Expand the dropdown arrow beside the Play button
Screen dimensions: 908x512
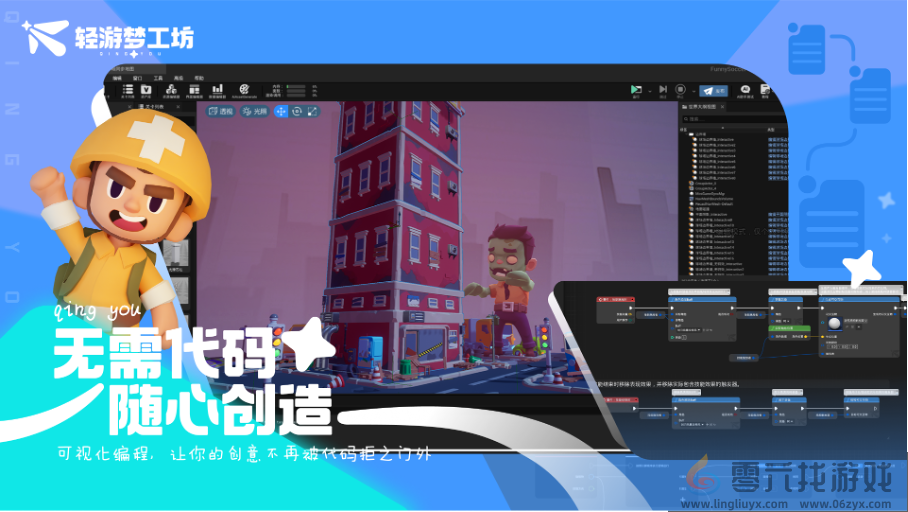650,90
